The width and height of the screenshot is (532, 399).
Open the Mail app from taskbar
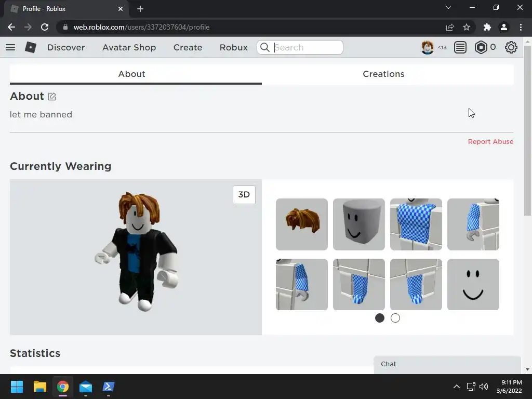(86, 387)
